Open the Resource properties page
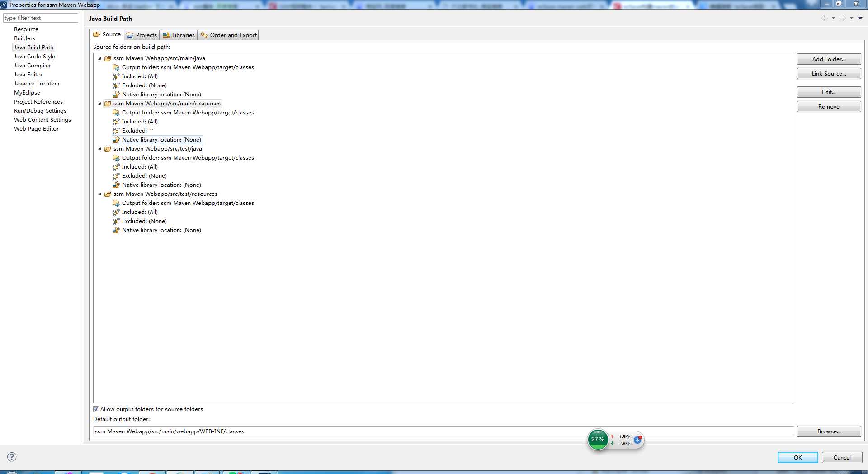This screenshot has height=474, width=868. click(26, 29)
